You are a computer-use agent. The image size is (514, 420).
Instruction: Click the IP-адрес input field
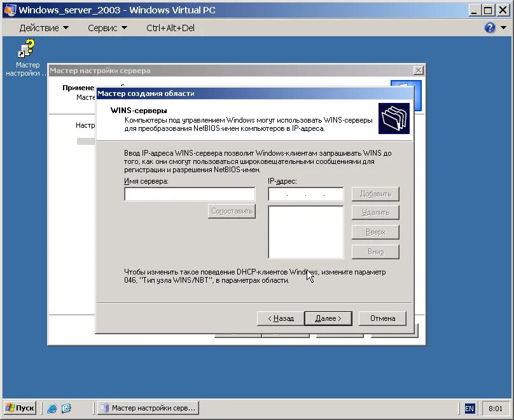point(305,194)
